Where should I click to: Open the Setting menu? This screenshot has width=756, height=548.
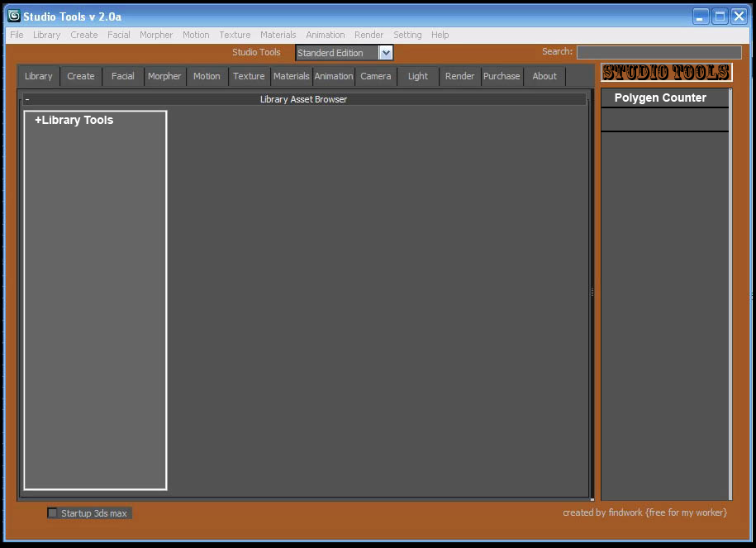(x=407, y=35)
